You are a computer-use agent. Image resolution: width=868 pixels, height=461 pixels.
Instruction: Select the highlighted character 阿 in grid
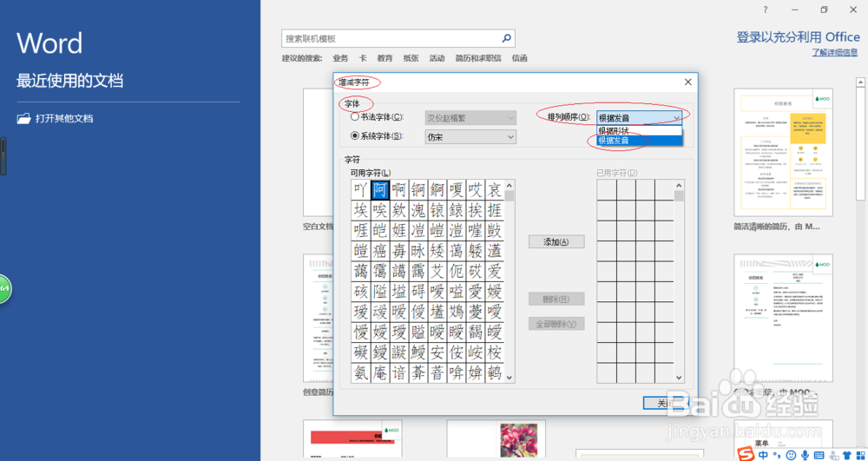pos(380,189)
